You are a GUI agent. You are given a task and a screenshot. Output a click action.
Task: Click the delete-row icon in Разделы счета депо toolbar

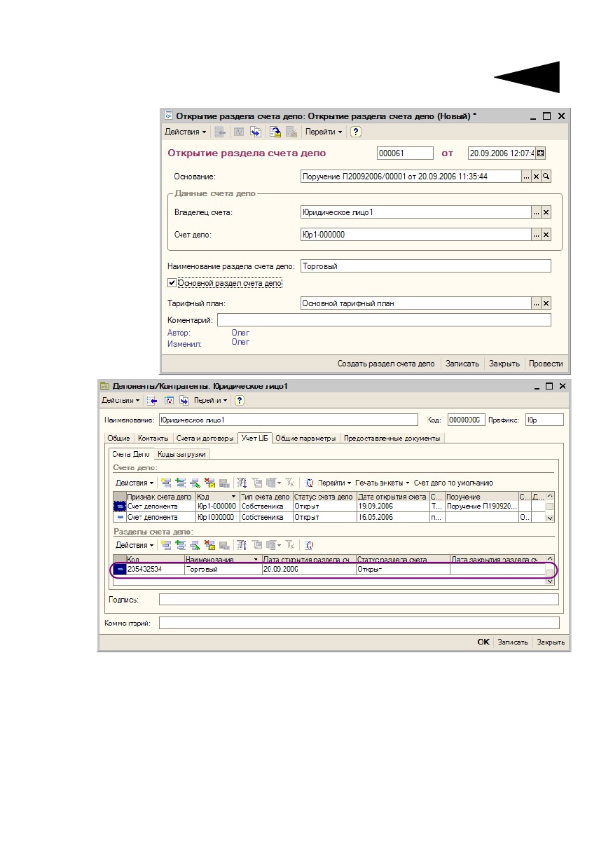[x=209, y=545]
